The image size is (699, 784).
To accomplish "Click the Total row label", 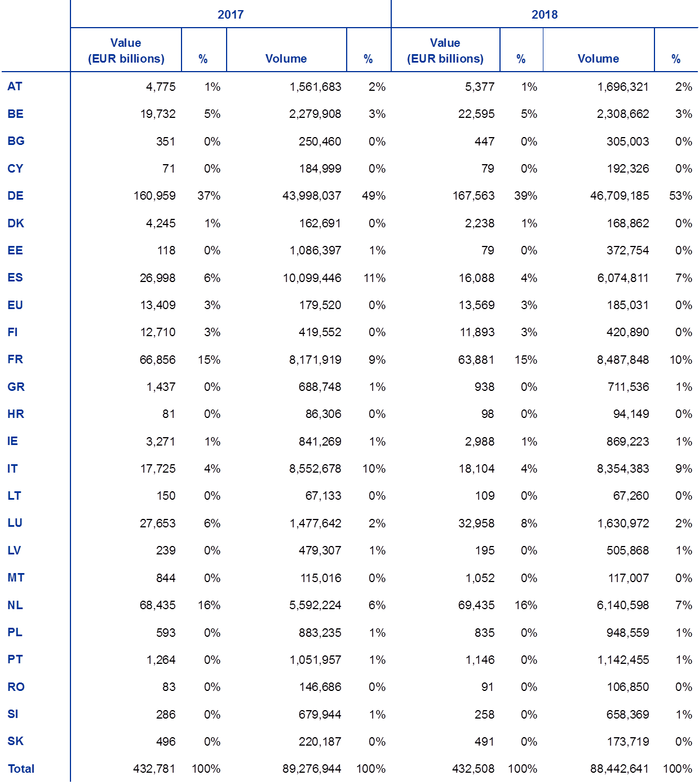I will click(x=21, y=769).
